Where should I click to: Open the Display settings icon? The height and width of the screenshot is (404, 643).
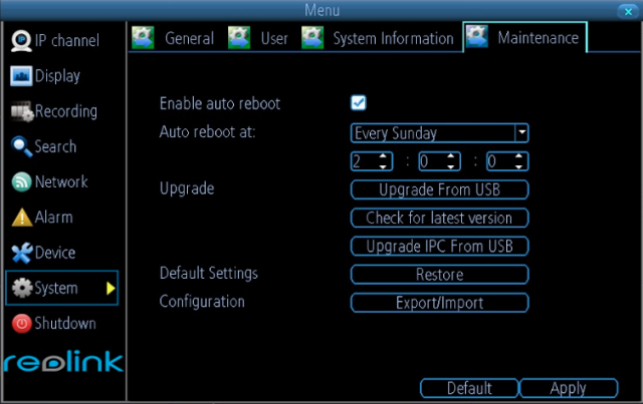tap(21, 77)
